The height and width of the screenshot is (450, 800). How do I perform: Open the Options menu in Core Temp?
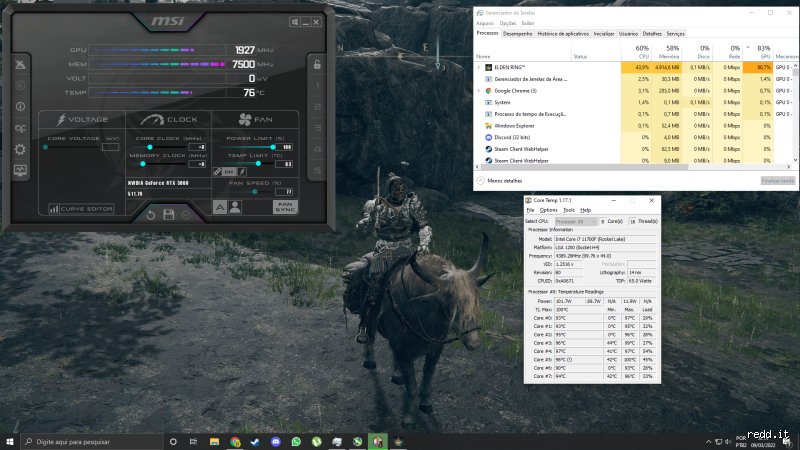[548, 210]
